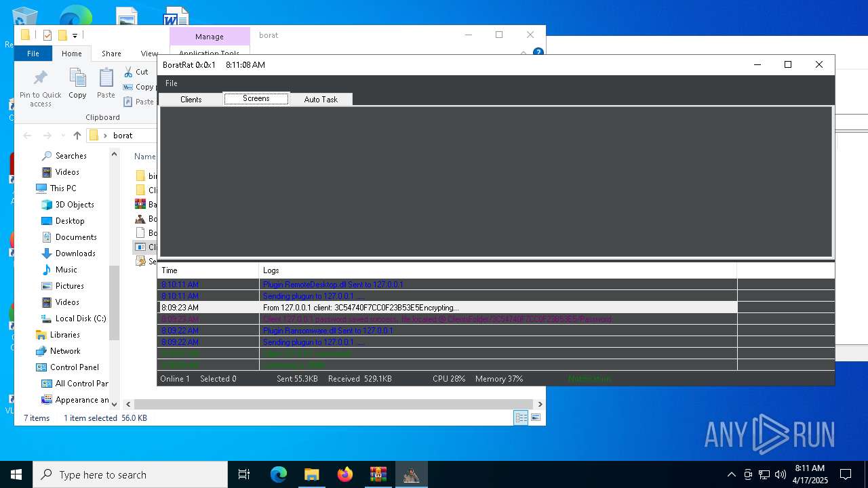This screenshot has width=868, height=488.
Task: Click Paste shortcut in ribbon
Action: [139, 102]
